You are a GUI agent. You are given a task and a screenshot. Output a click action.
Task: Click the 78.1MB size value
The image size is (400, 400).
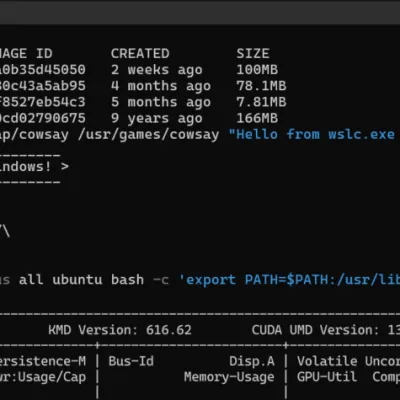261,86
